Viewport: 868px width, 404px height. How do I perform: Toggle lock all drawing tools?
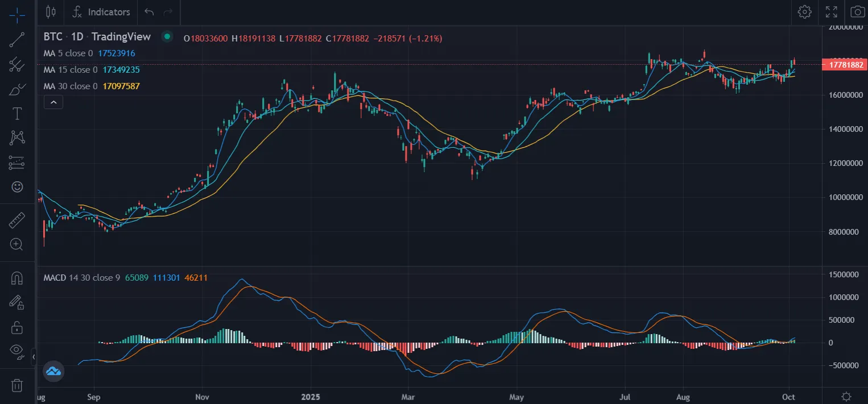(x=17, y=327)
